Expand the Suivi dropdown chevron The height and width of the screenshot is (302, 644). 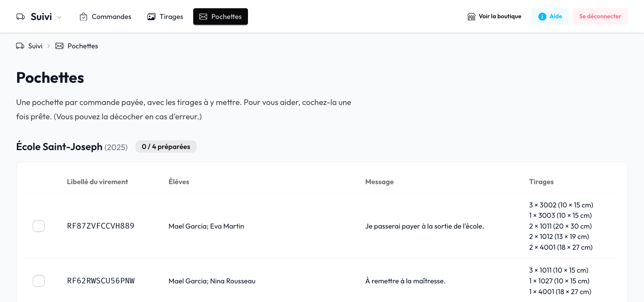click(x=59, y=17)
